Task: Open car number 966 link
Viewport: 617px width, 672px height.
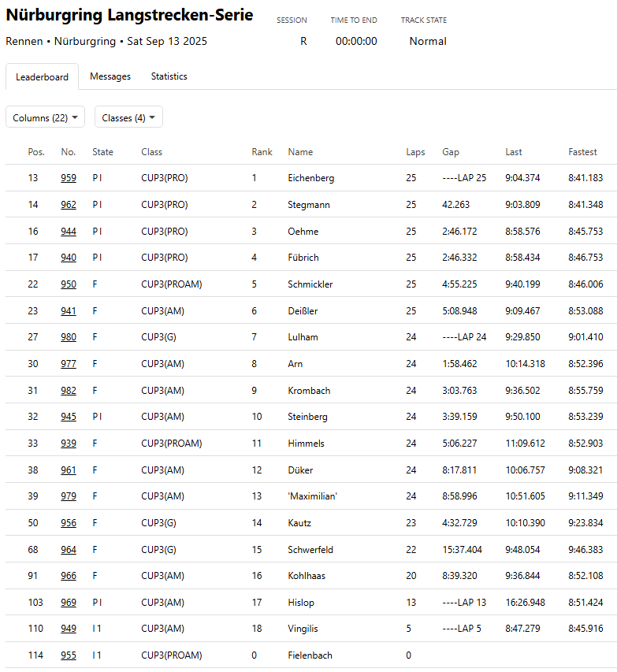Action: tap(69, 576)
